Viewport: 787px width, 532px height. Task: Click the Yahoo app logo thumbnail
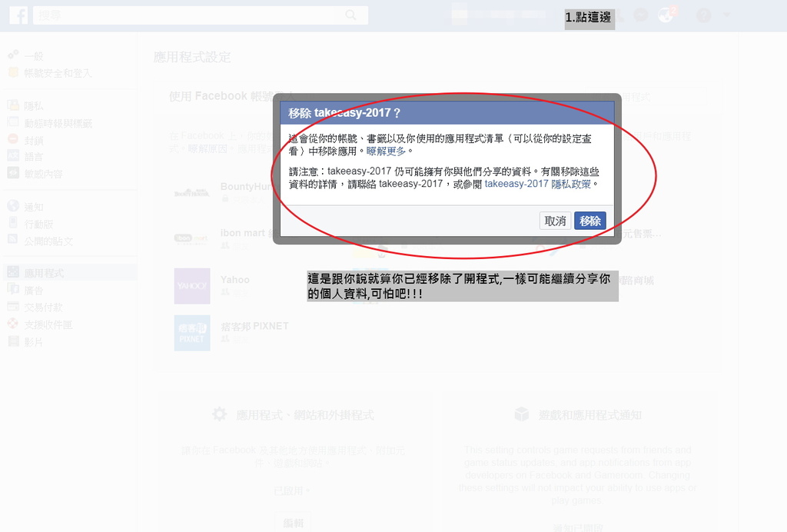(191, 286)
